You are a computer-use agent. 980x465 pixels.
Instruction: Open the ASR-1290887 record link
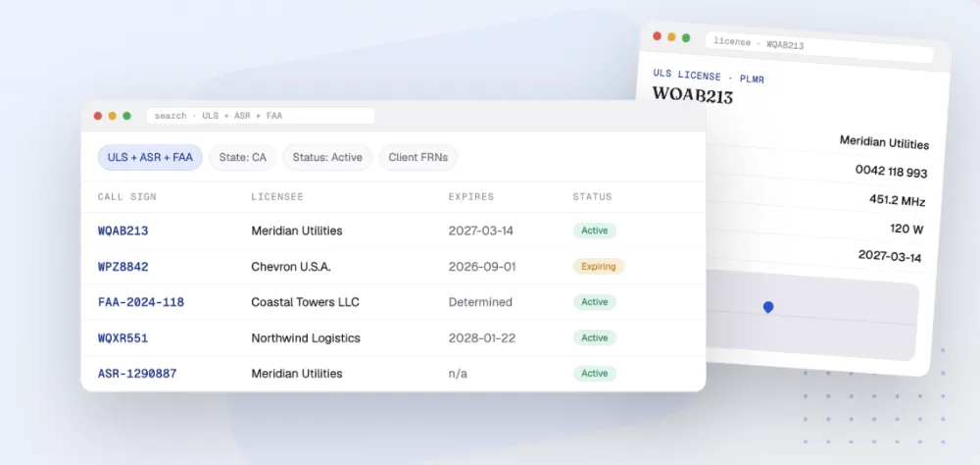[x=137, y=374]
